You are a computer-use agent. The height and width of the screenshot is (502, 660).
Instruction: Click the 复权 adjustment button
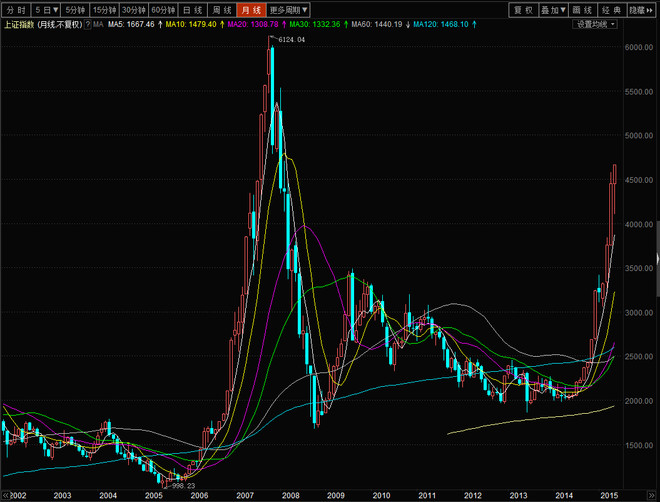coord(524,10)
